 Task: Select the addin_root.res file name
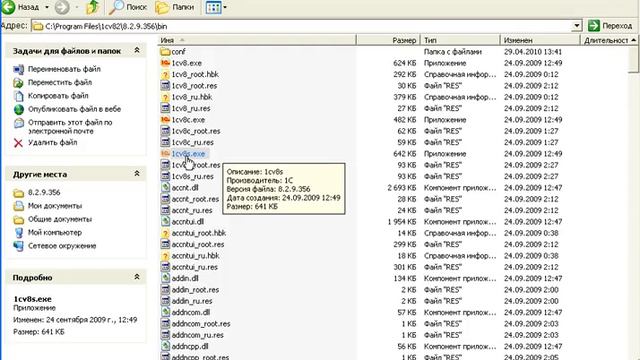tap(195, 290)
